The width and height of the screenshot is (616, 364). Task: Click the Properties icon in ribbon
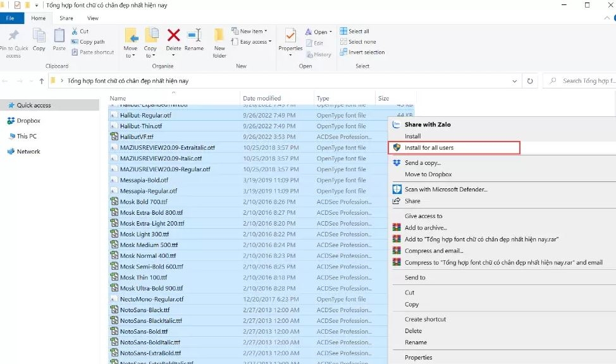click(290, 35)
